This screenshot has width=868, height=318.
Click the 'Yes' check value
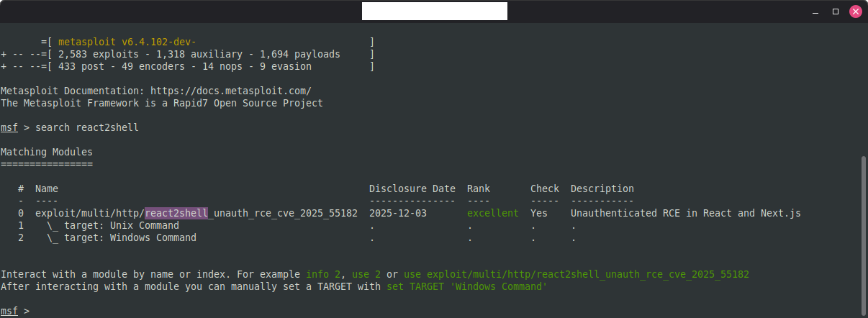539,213
